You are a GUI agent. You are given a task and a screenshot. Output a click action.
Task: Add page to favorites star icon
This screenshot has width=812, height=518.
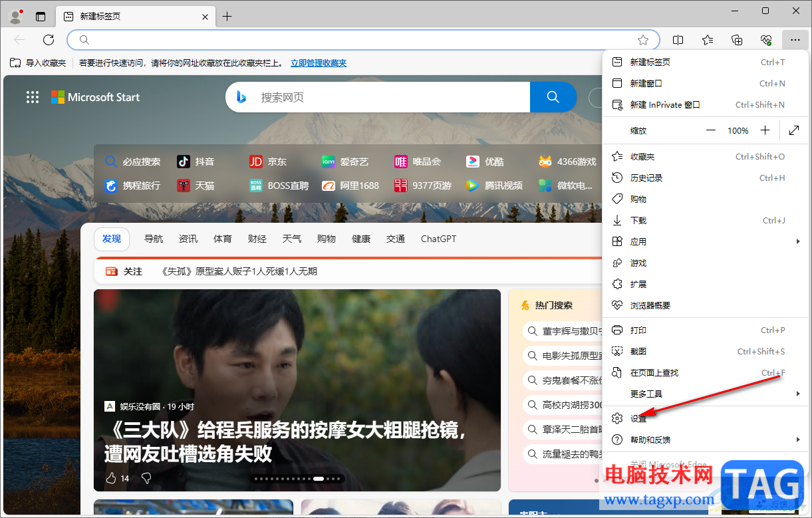click(643, 40)
